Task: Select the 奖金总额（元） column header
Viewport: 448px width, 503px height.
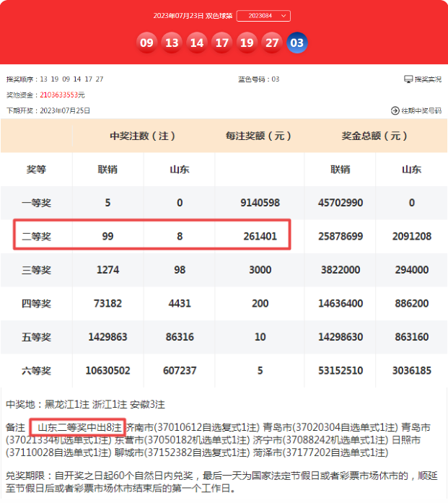Action: (x=375, y=136)
